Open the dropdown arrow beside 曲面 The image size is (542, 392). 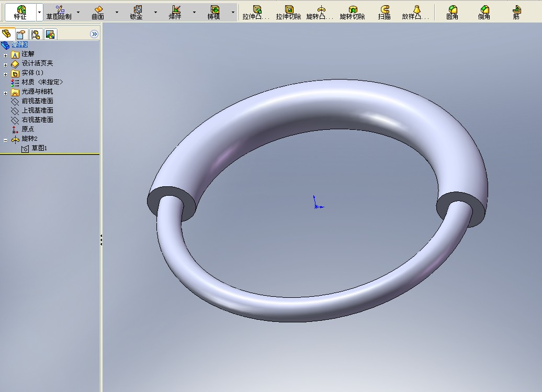[117, 13]
